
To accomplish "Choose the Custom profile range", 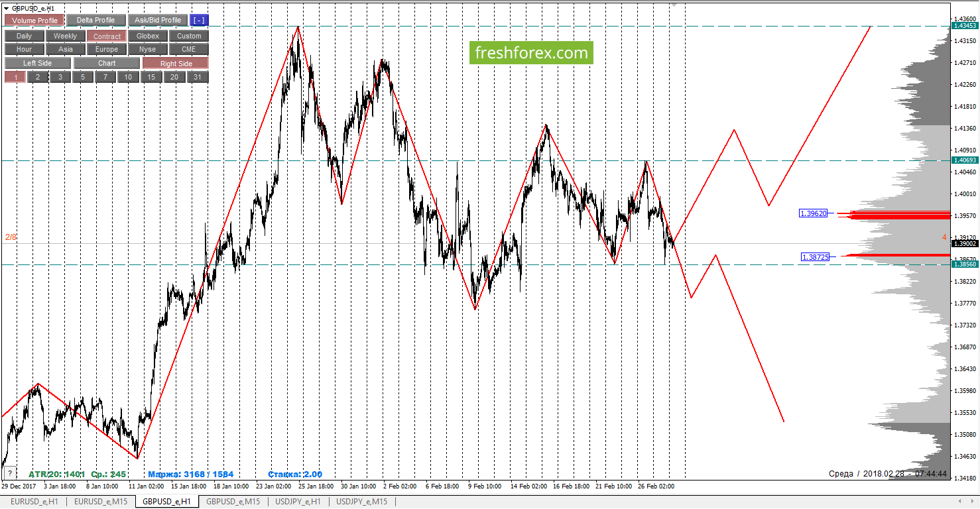I will coord(189,36).
